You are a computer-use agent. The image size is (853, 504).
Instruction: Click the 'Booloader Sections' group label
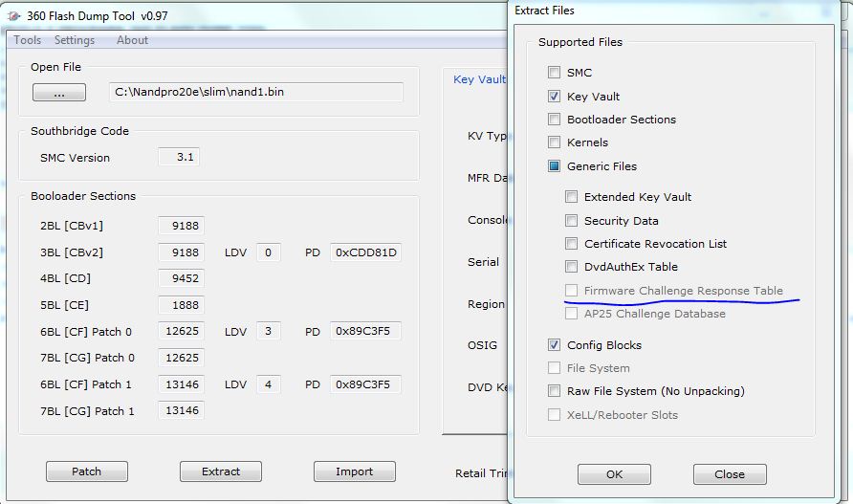[x=83, y=196]
